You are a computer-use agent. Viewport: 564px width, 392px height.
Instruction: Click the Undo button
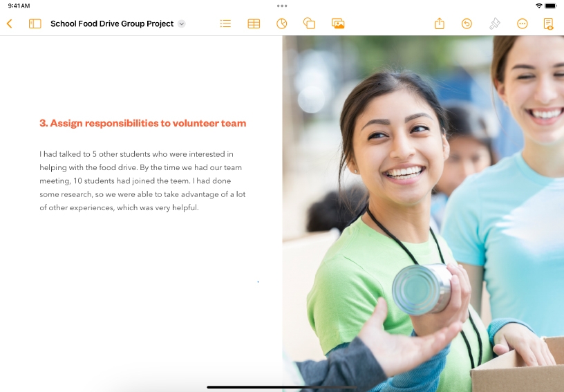coord(467,24)
